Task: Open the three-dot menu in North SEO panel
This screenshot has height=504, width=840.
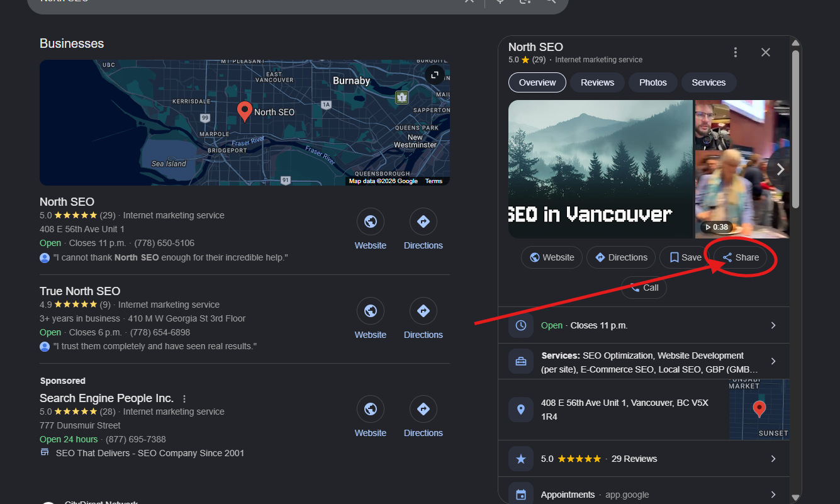Action: (x=736, y=52)
